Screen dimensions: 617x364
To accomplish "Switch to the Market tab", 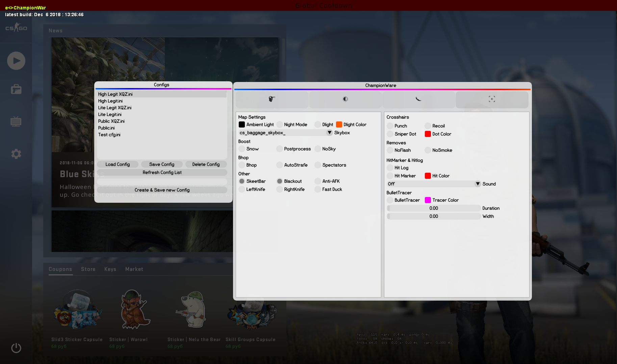I will click(x=134, y=269).
